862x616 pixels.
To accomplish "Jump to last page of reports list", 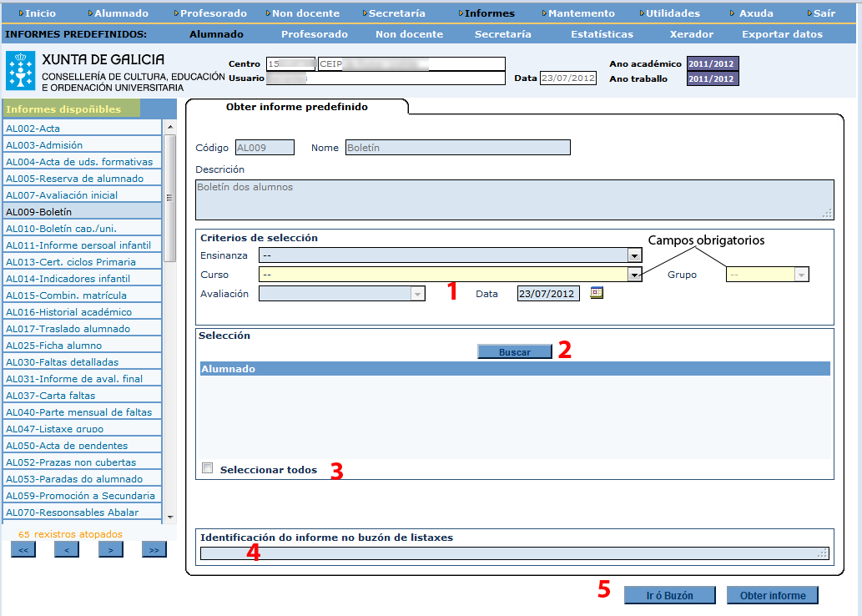I will [x=154, y=550].
